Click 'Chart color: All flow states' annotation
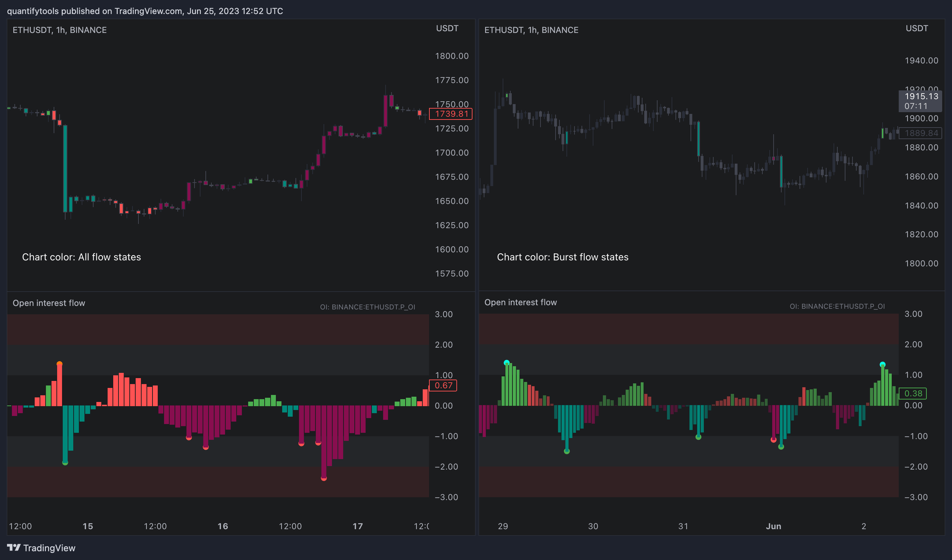The image size is (952, 560). point(82,257)
